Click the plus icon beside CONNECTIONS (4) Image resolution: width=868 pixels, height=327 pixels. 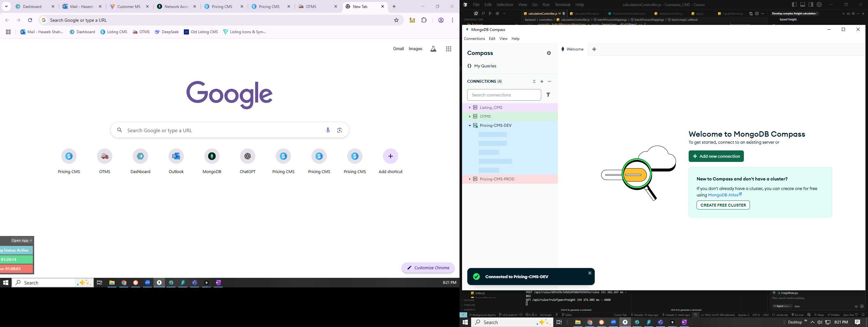542,81
